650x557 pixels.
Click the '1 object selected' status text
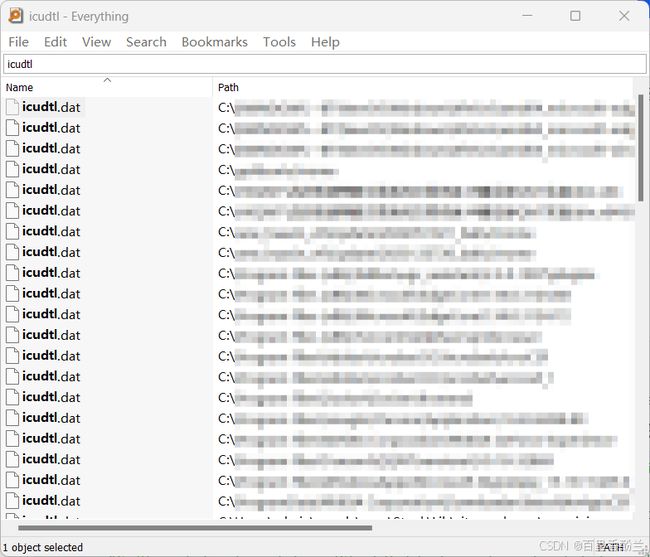pyautogui.click(x=43, y=547)
